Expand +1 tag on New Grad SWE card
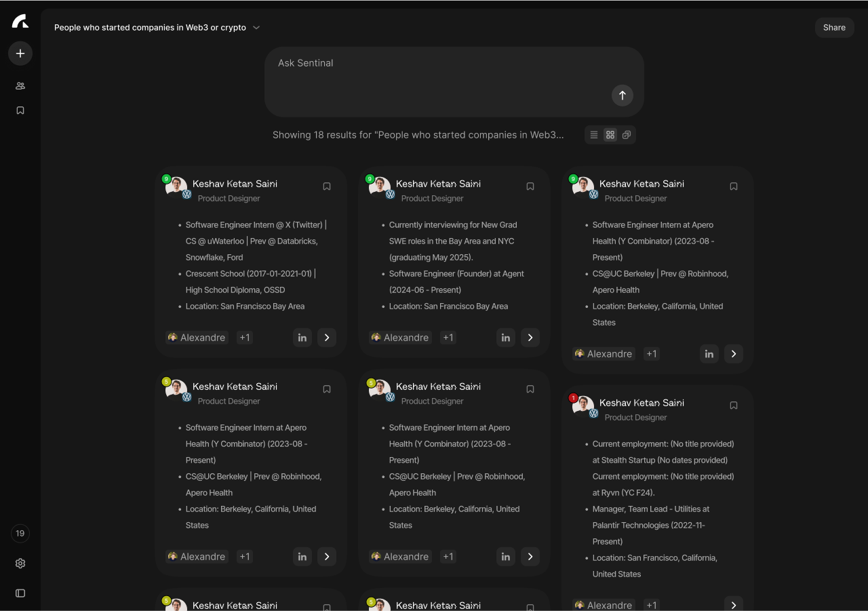This screenshot has height=611, width=868. click(448, 338)
